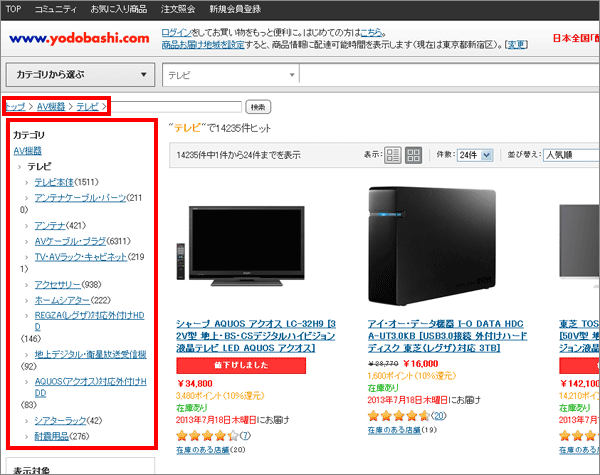Viewport: 600px width, 475px height.
Task: Click 在庫のある店舗 (20) link
Action: coord(203,450)
